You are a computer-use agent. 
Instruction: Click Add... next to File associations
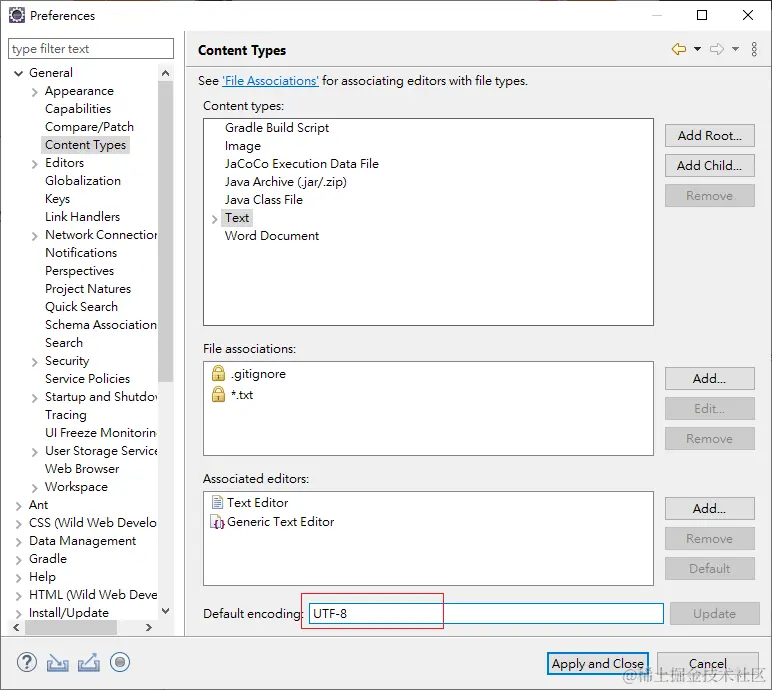pyautogui.click(x=709, y=378)
